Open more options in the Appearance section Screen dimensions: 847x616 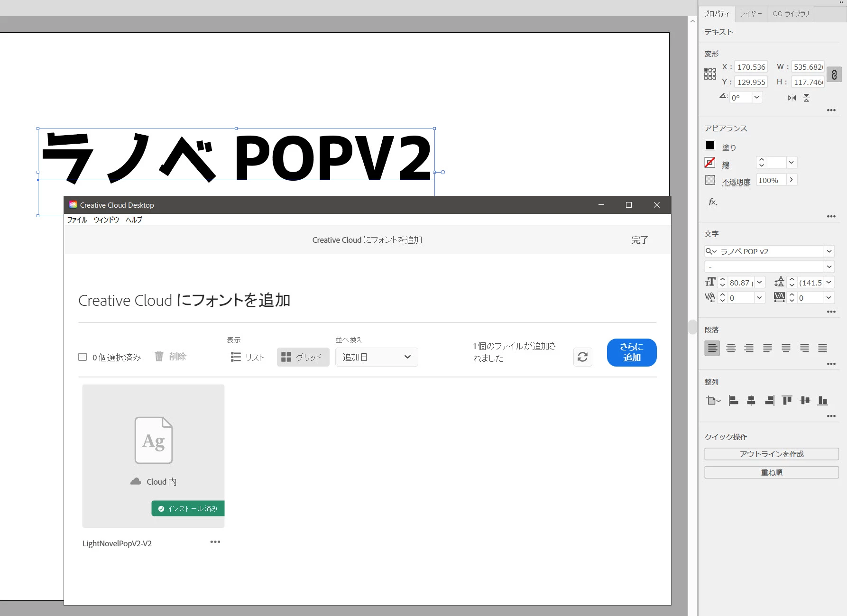tap(831, 216)
